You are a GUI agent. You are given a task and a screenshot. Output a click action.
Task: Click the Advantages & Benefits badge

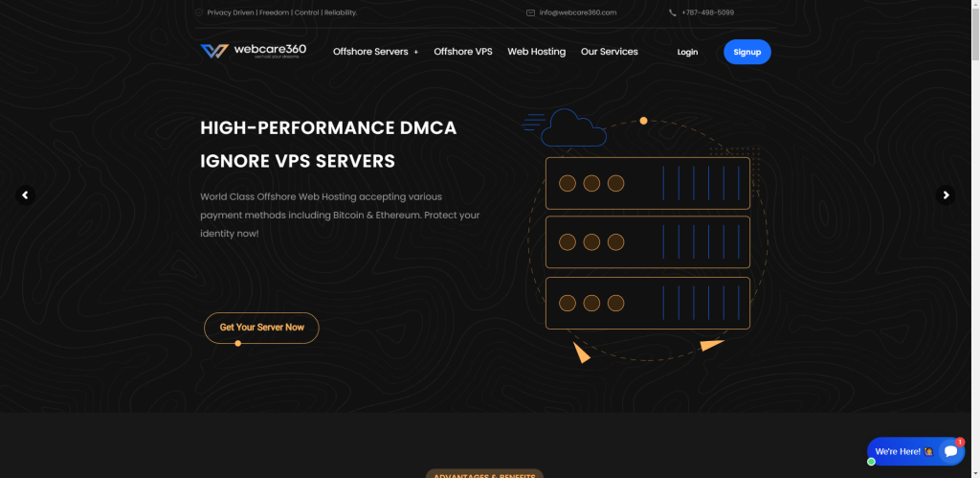coord(484,474)
